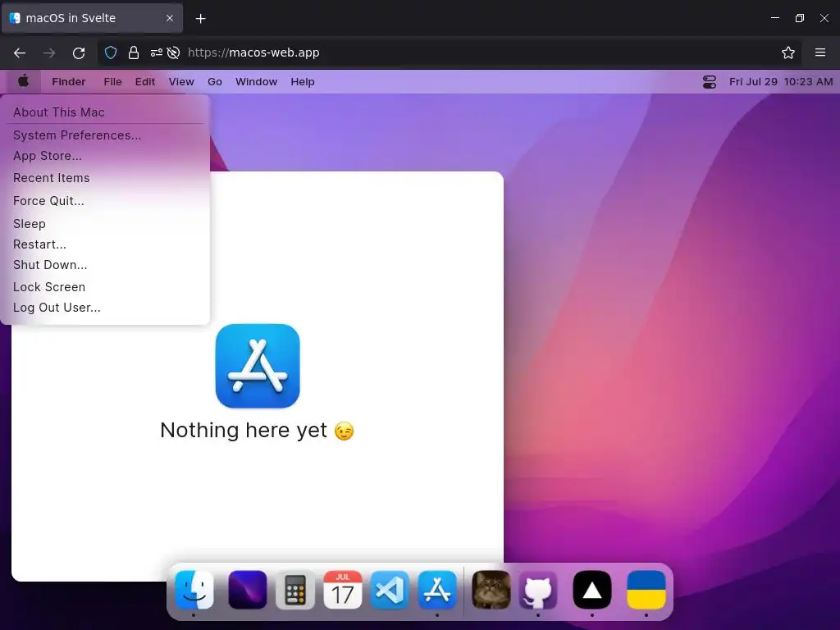Viewport: 840px width, 630px height.
Task: Open the GitHub Octocat dock icon
Action: click(x=538, y=590)
